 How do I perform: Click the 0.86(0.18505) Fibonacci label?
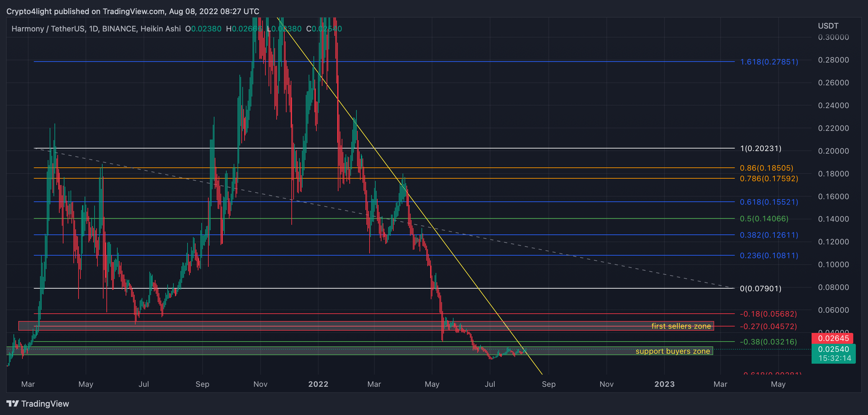pyautogui.click(x=766, y=168)
